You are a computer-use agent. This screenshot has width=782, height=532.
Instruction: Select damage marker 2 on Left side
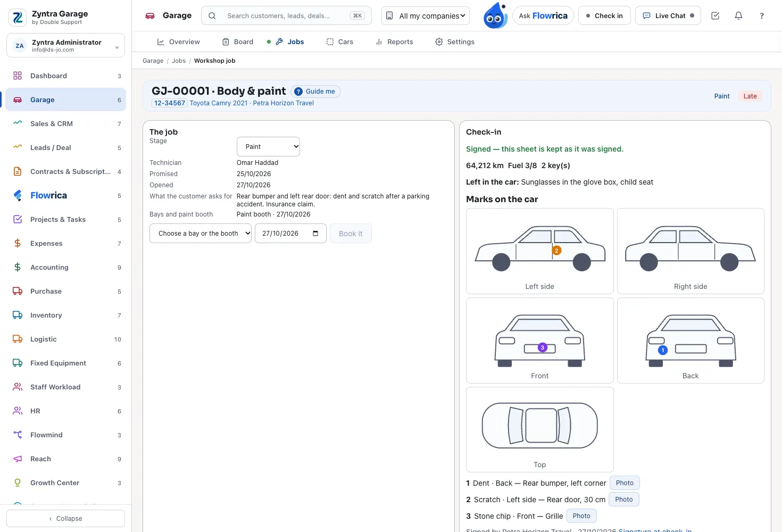556,251
